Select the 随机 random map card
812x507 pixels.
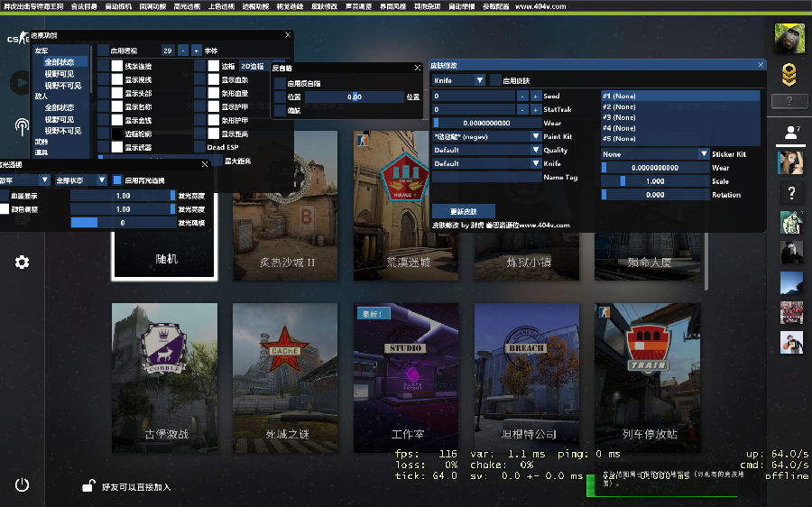click(165, 254)
